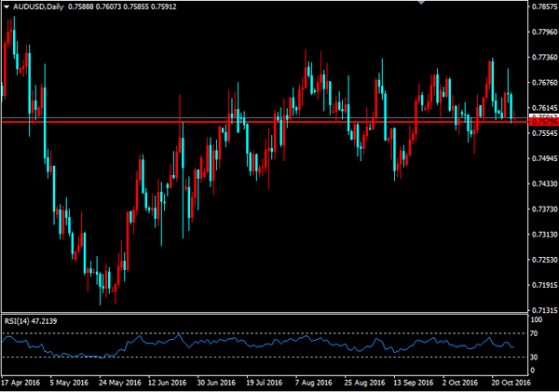Click the dropdown arrow beside AUDUSD,Daily
559x392 pixels.
(x=6, y=7)
